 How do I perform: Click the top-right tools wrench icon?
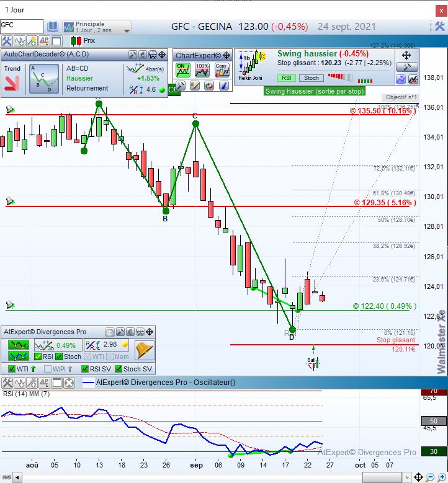coord(440,27)
